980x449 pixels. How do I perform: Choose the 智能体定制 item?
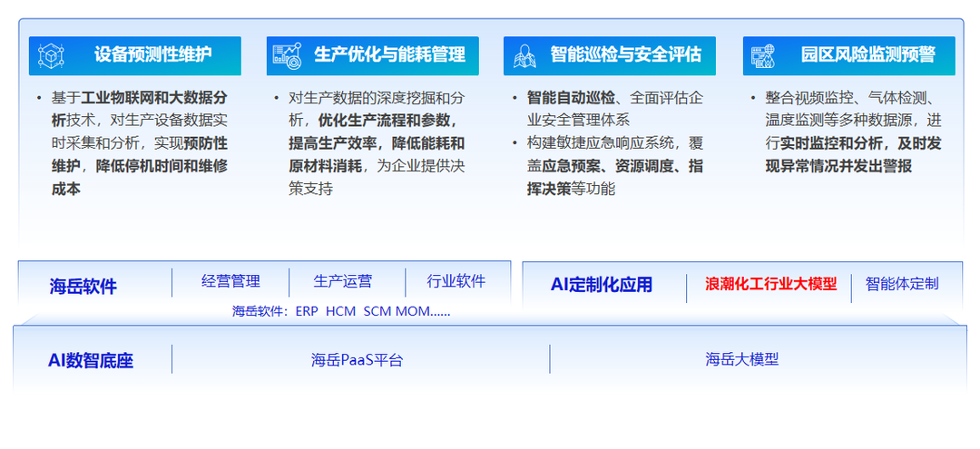pos(901,284)
